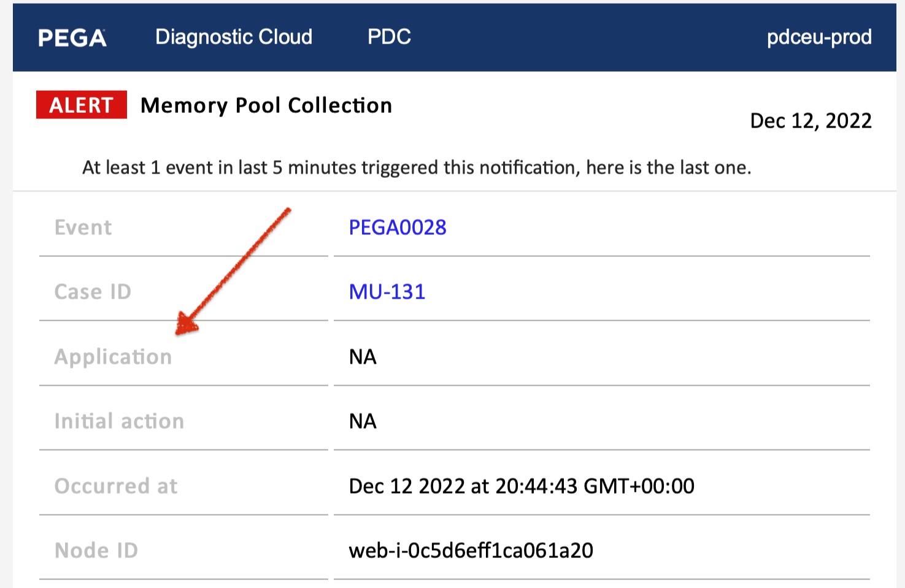
Task: Click the Occurred at timestamp value
Action: point(521,486)
